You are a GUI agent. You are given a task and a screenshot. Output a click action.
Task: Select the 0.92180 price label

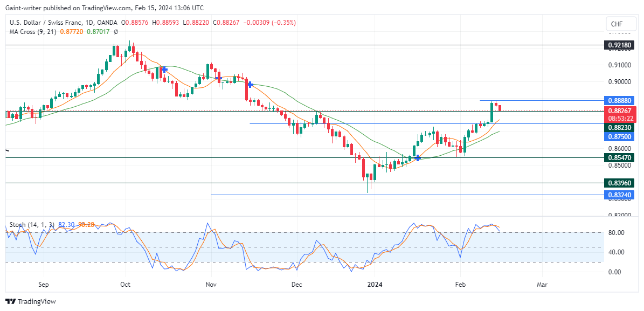click(x=619, y=45)
